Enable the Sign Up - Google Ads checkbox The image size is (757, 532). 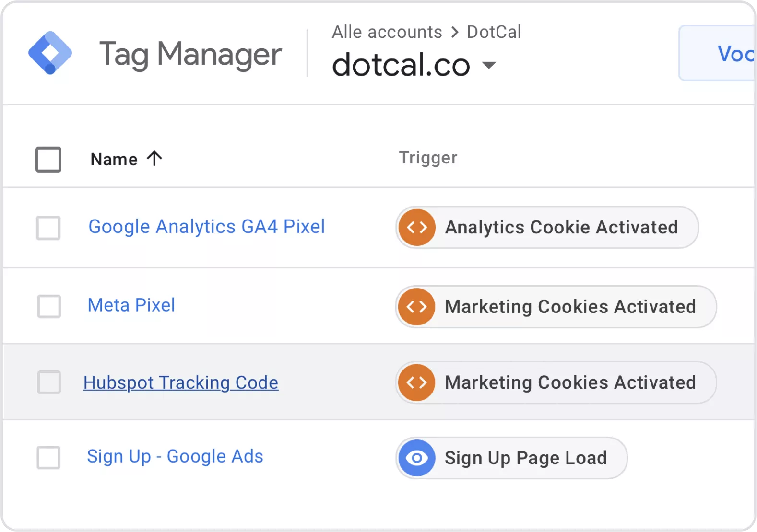tap(49, 457)
